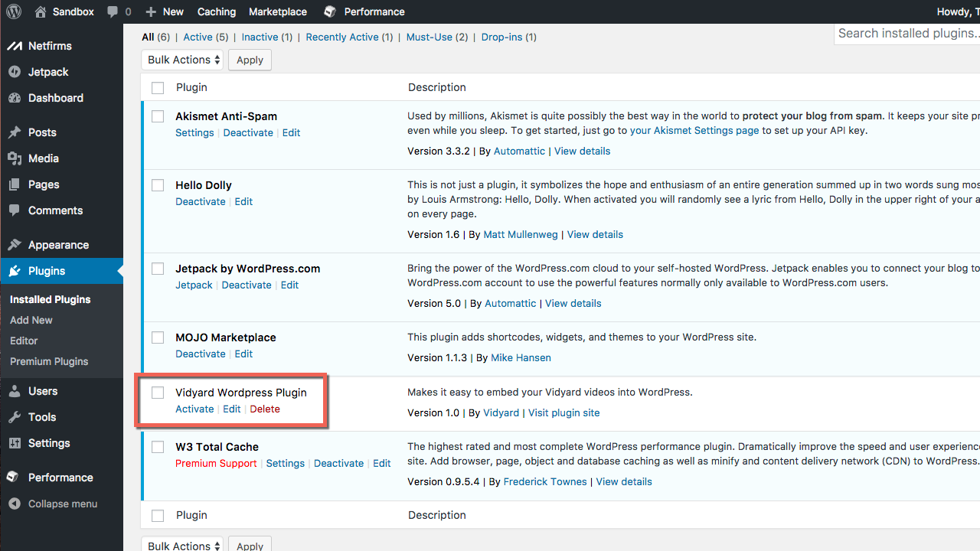Viewport: 980px width, 551px height.
Task: Open Marketplace from the admin bar
Action: point(277,11)
